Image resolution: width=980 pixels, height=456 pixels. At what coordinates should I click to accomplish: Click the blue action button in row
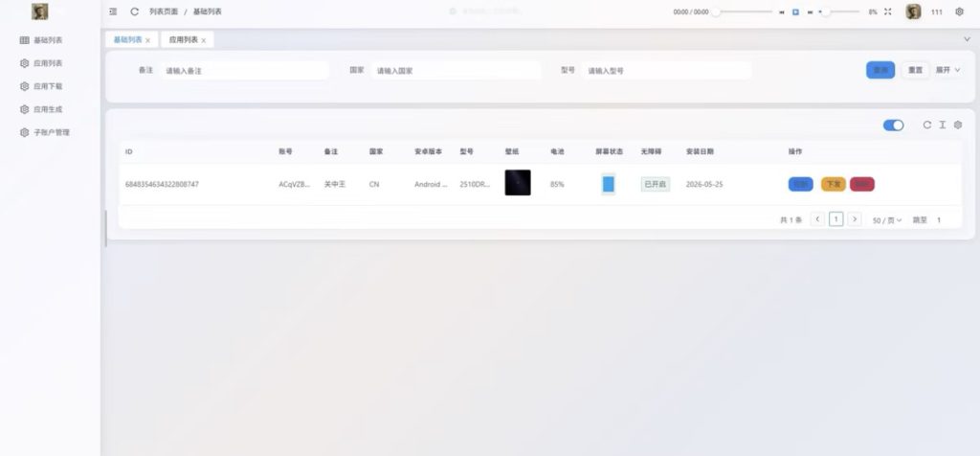801,185
